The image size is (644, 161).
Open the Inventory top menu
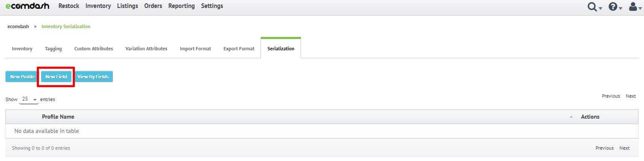pyautogui.click(x=98, y=6)
